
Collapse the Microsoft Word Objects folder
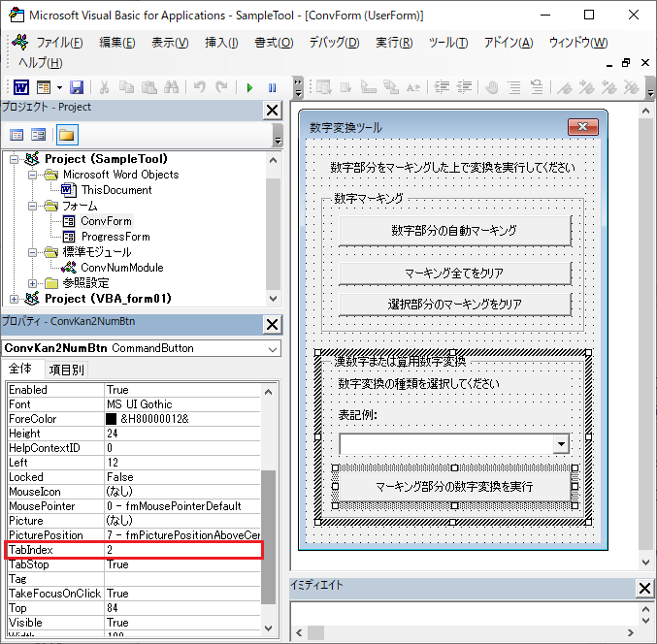tap(33, 175)
